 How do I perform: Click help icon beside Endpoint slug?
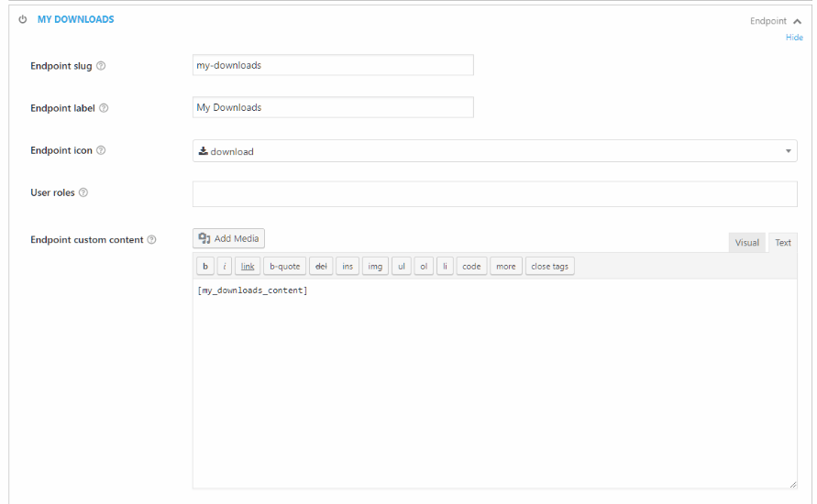click(x=101, y=66)
